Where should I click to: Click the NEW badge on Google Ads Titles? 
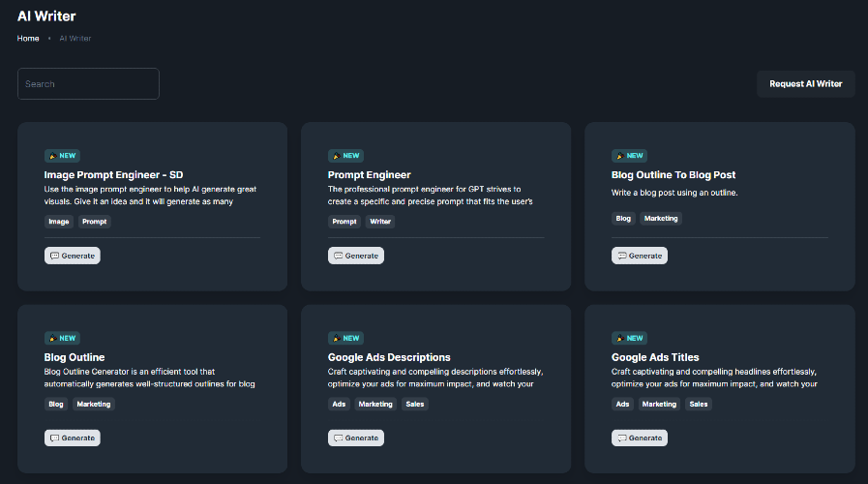pos(629,338)
